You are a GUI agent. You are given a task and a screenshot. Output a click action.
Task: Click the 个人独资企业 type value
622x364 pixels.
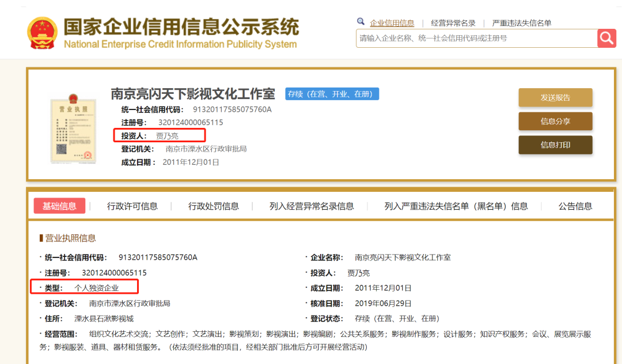point(96,288)
